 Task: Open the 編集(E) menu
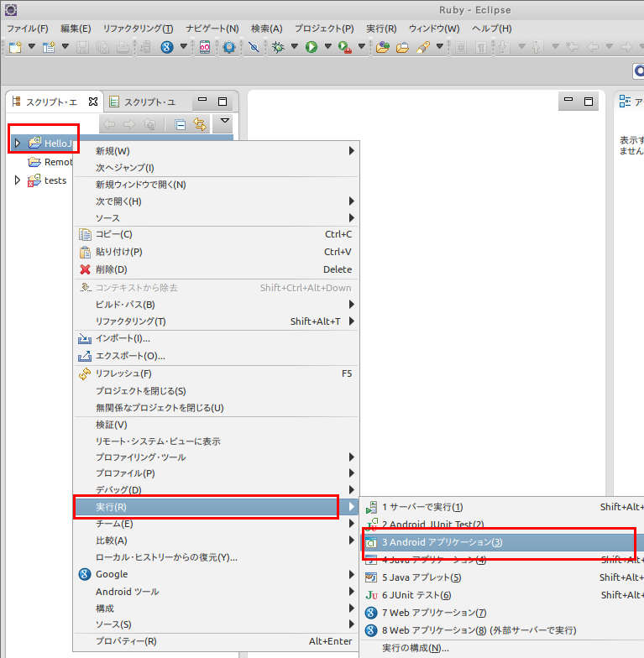(76, 29)
